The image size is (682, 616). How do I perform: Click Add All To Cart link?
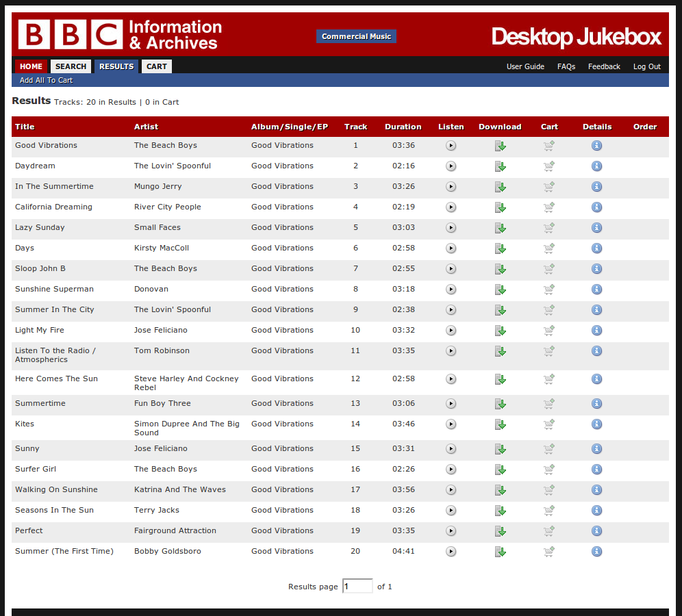click(46, 80)
